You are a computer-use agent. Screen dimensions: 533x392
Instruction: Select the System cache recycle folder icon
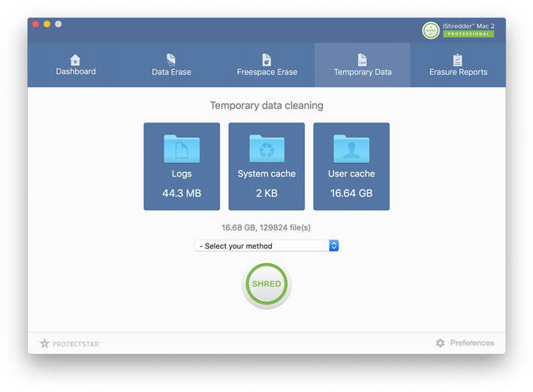tap(266, 149)
